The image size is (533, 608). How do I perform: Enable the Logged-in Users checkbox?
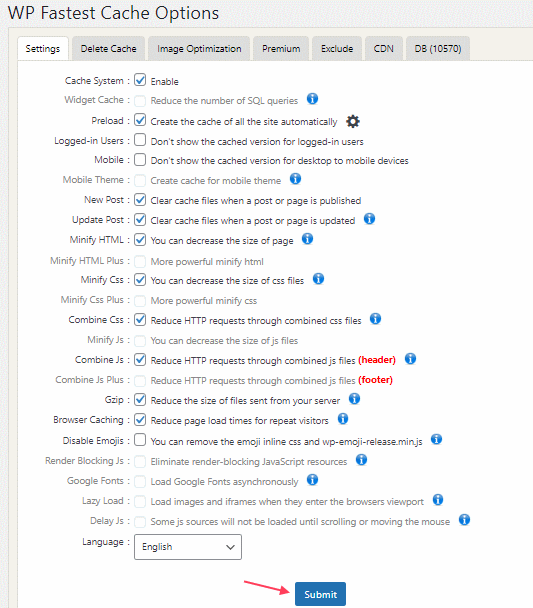coord(140,140)
